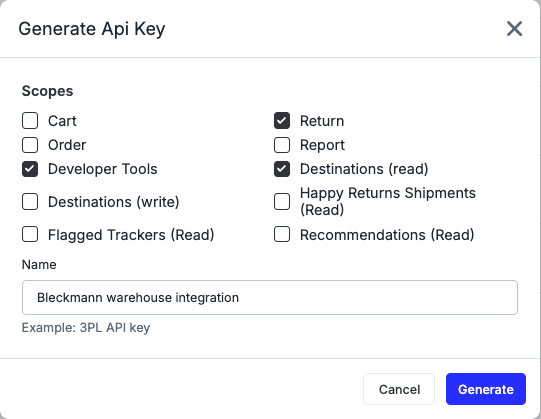Click the blue Generate button
This screenshot has width=541, height=419.
click(486, 389)
